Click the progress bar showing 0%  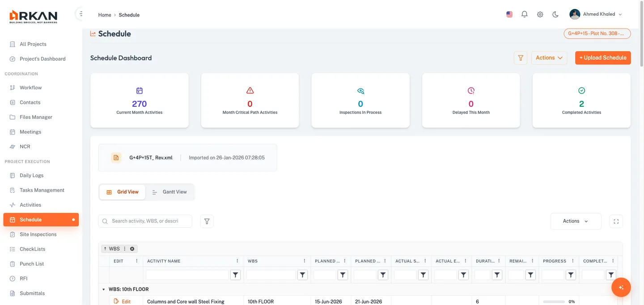click(553, 301)
